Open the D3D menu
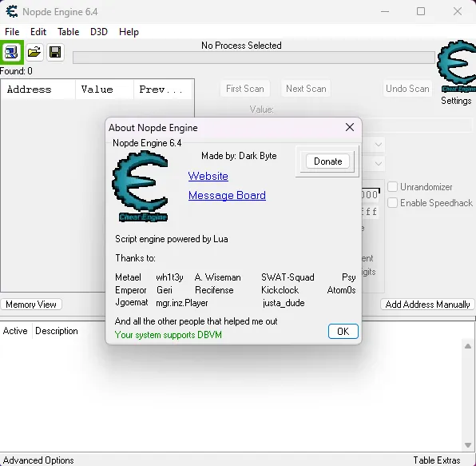 [x=99, y=32]
